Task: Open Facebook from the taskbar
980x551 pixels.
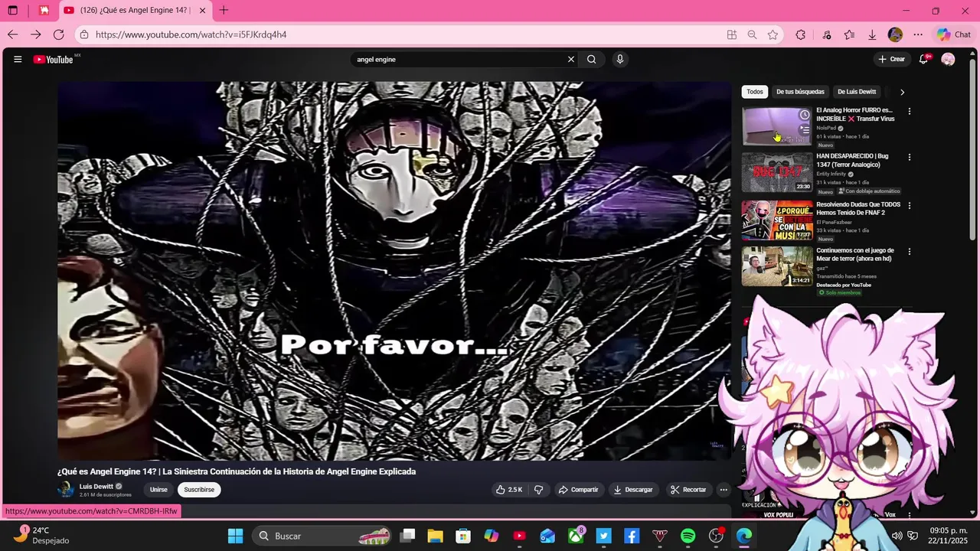Action: (632, 536)
